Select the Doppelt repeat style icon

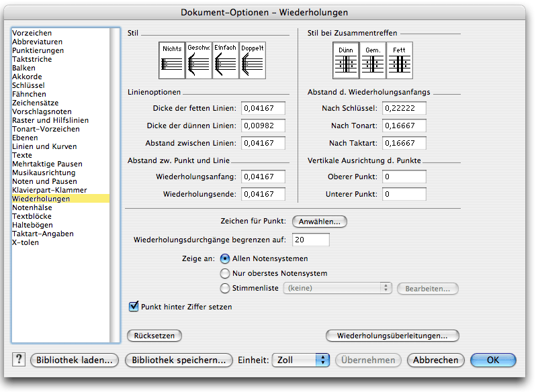(x=252, y=60)
